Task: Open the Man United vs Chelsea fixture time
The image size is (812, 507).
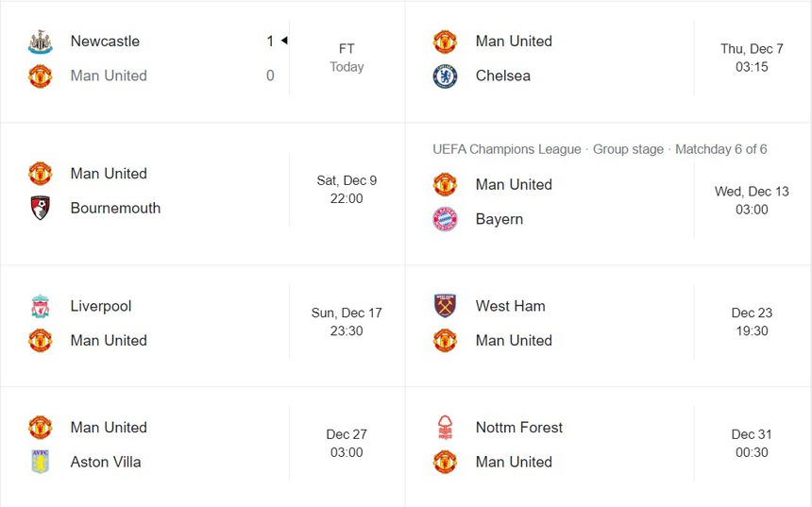Action: tap(752, 59)
